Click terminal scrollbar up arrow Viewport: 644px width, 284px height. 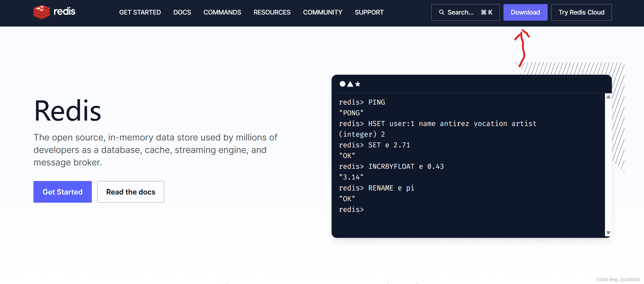pyautogui.click(x=608, y=97)
